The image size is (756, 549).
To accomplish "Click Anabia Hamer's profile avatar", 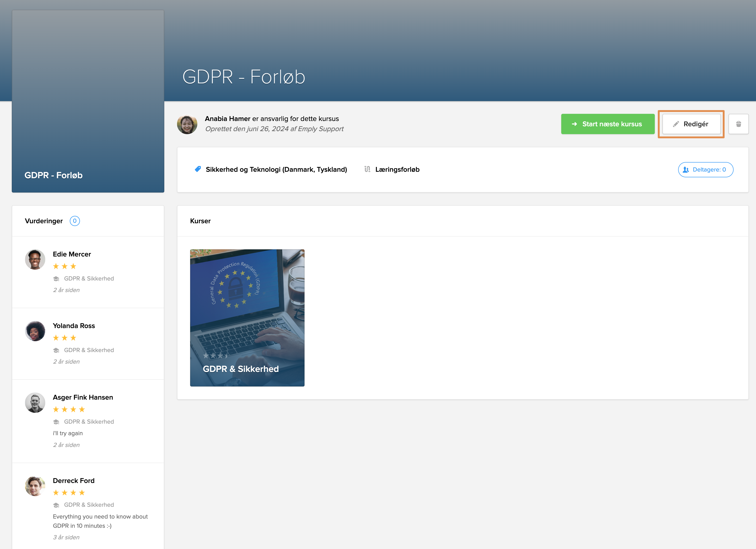I will pos(187,124).
